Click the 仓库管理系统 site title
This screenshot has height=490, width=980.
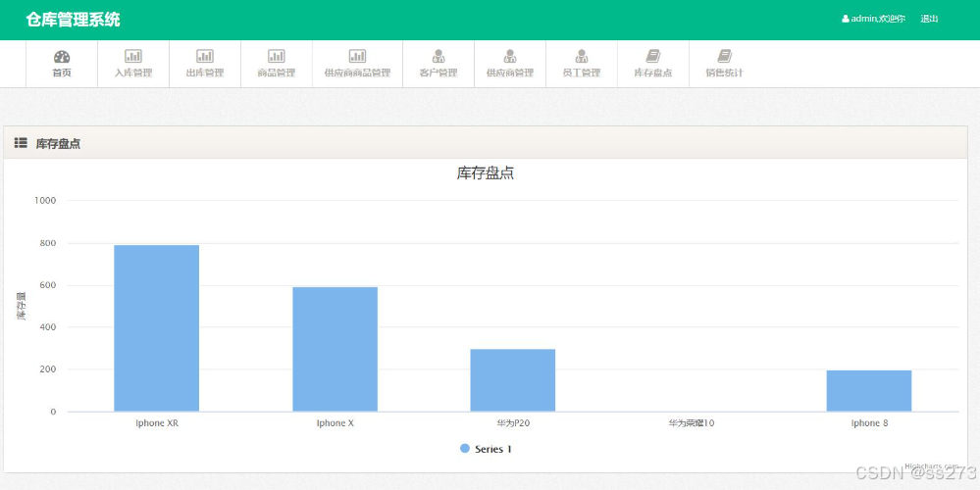pyautogui.click(x=74, y=20)
